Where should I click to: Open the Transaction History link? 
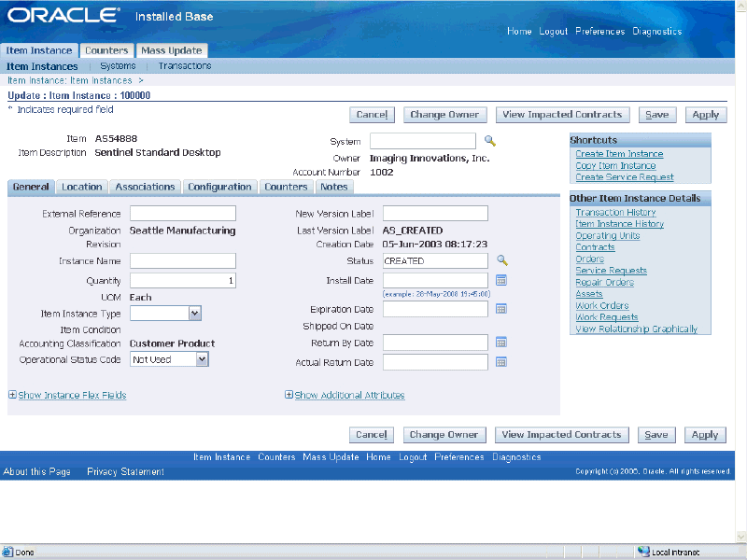[615, 213]
